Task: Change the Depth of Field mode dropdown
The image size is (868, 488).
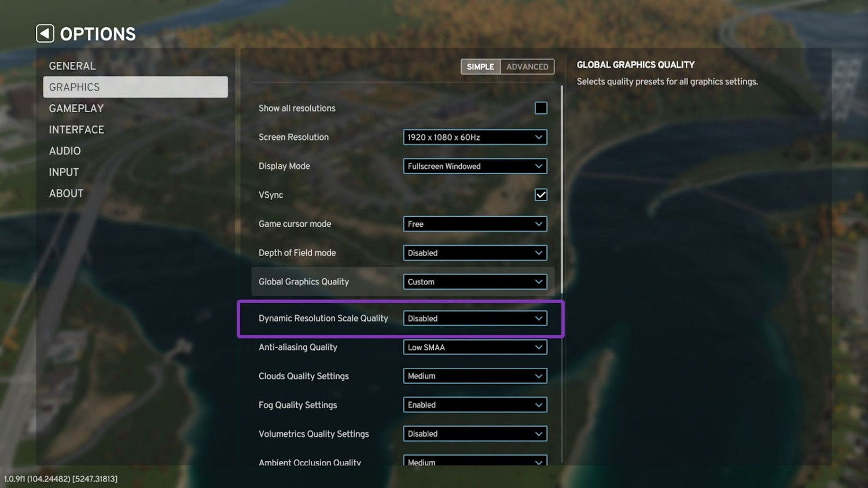Action: pyautogui.click(x=475, y=253)
